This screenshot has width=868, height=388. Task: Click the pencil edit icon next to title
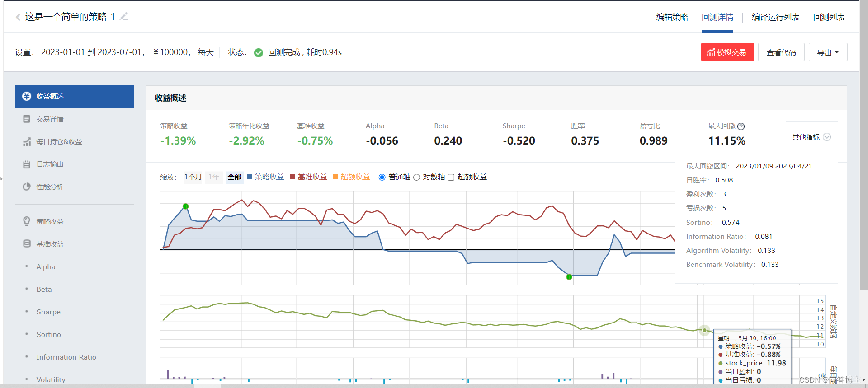tap(124, 17)
